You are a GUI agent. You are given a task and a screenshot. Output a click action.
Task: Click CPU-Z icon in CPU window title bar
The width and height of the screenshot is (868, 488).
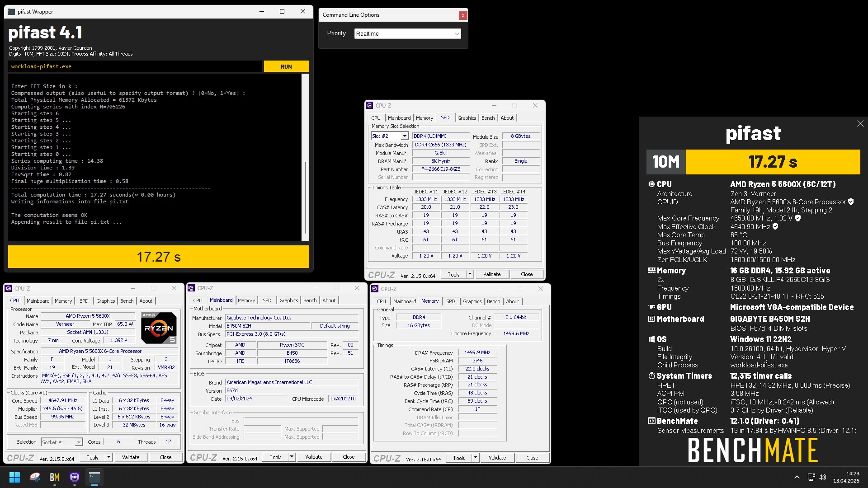point(9,288)
